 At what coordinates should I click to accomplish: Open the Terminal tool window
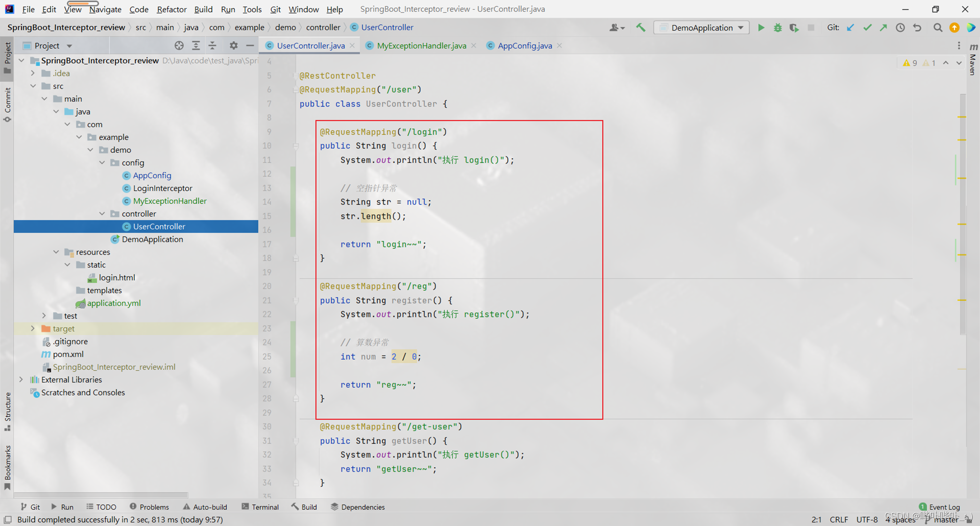point(260,507)
